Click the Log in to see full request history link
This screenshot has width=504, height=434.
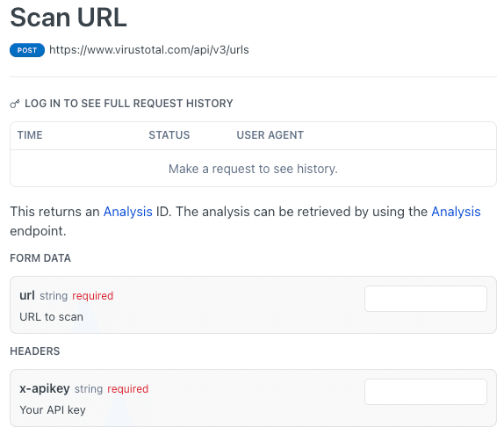[x=128, y=104]
